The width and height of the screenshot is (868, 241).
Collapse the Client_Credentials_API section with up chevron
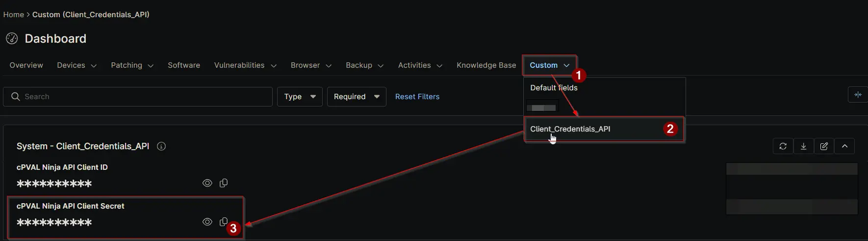[x=844, y=146]
